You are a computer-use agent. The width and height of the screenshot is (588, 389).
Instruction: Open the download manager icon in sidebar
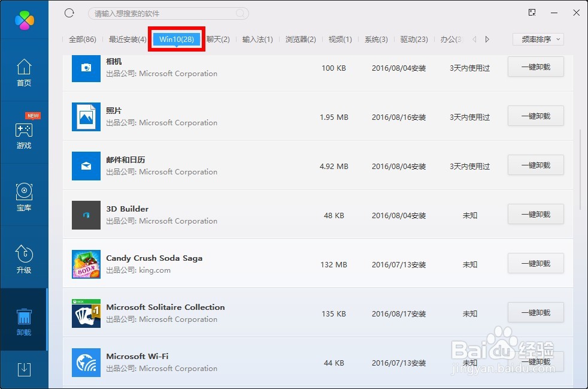[24, 369]
